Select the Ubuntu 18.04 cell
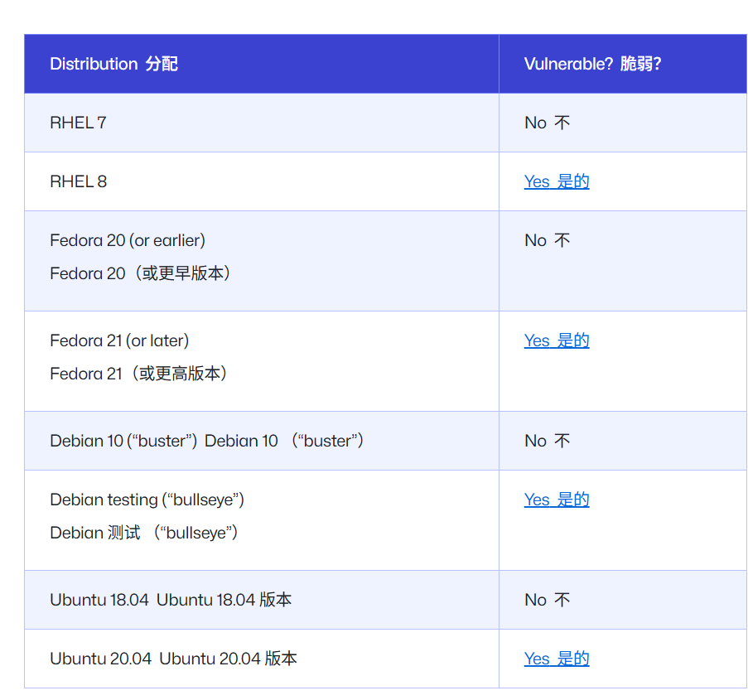The width and height of the screenshot is (748, 700). pos(262,600)
